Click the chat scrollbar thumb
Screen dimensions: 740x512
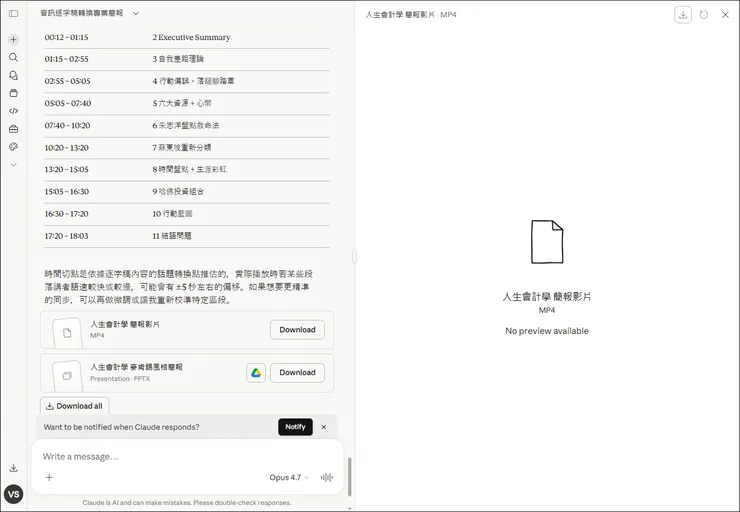click(x=350, y=477)
